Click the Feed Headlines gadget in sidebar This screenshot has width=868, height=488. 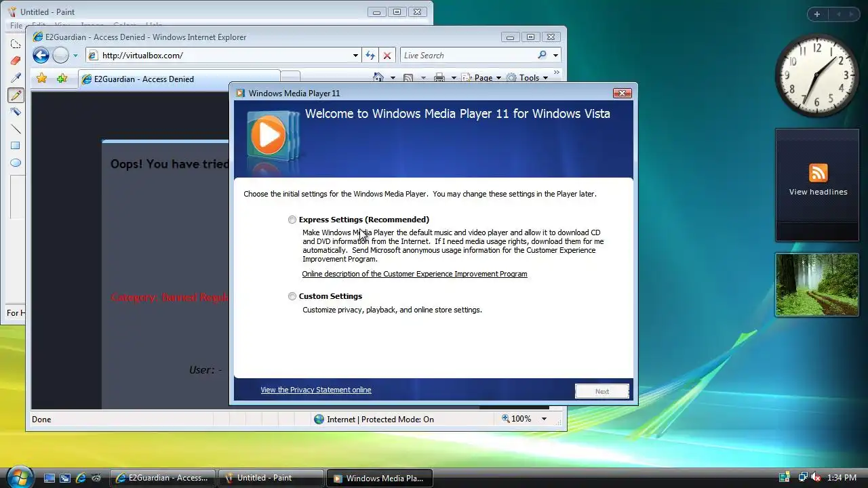(x=817, y=185)
